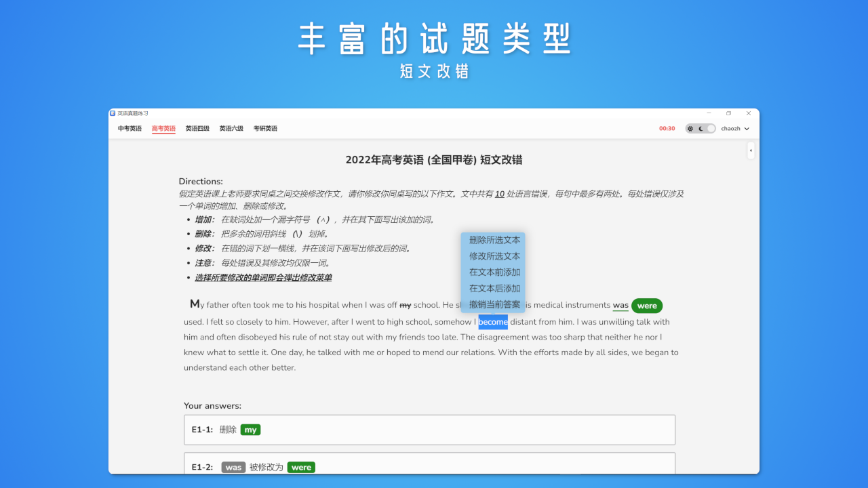Open the 英语六级 tab

pyautogui.click(x=231, y=128)
